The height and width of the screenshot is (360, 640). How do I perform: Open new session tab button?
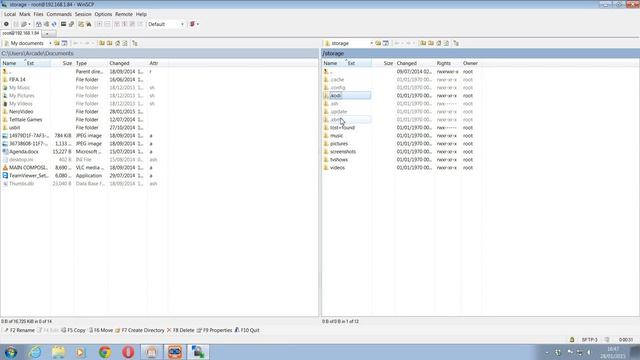point(47,33)
